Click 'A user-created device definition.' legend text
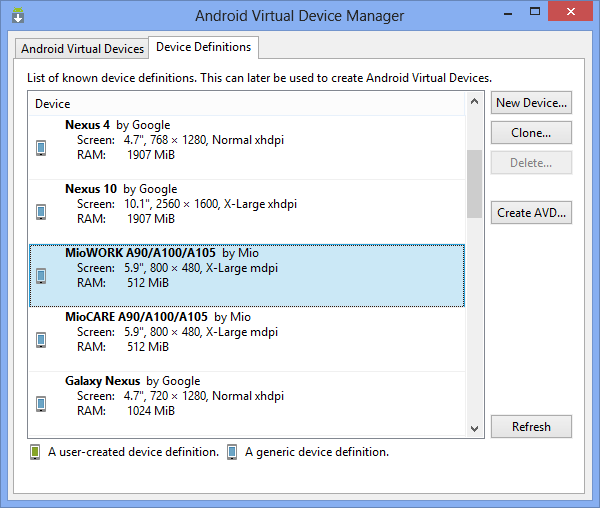 point(133,452)
